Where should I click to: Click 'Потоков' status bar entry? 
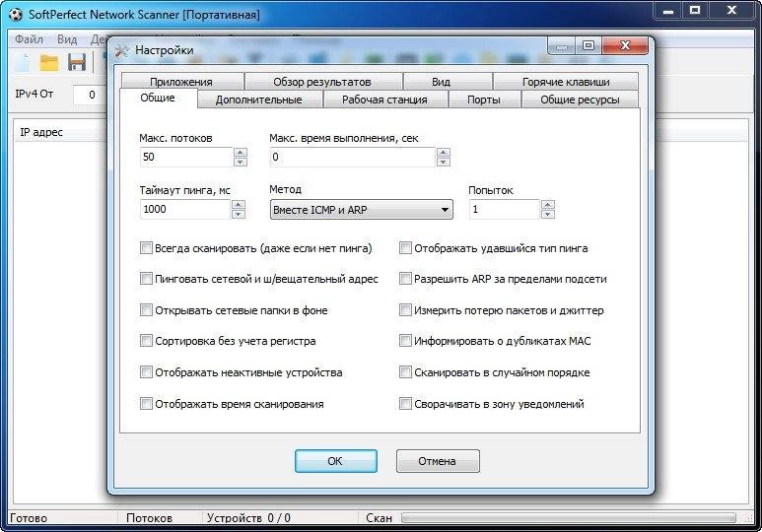tap(149, 518)
